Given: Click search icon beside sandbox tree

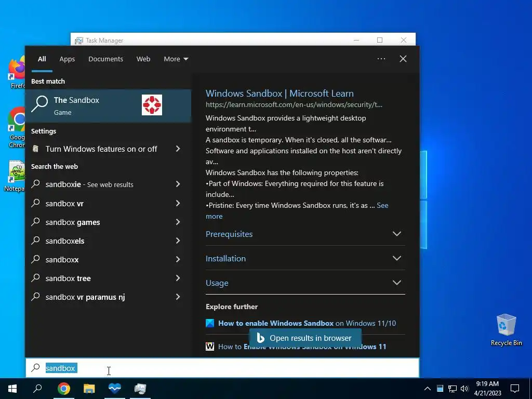Looking at the screenshot, I should [35, 278].
